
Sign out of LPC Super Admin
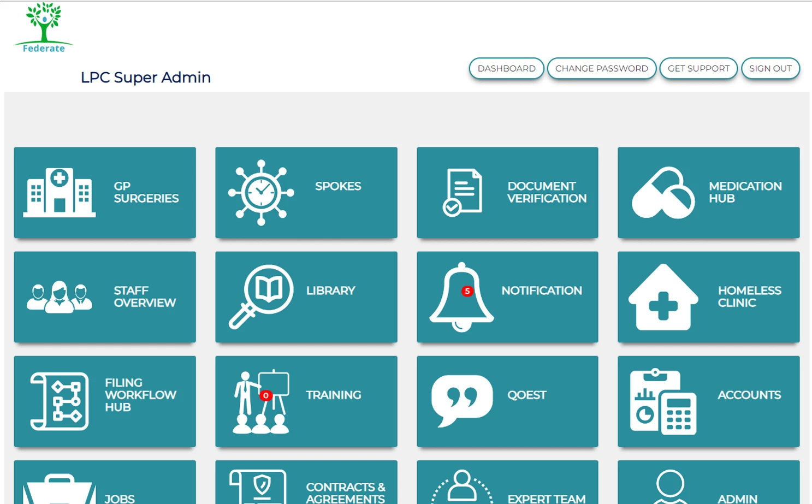[770, 68]
